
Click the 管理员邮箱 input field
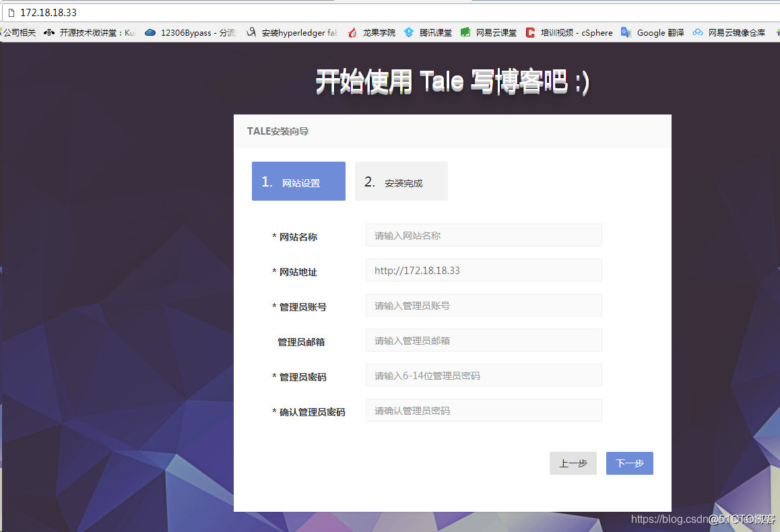[x=483, y=340]
